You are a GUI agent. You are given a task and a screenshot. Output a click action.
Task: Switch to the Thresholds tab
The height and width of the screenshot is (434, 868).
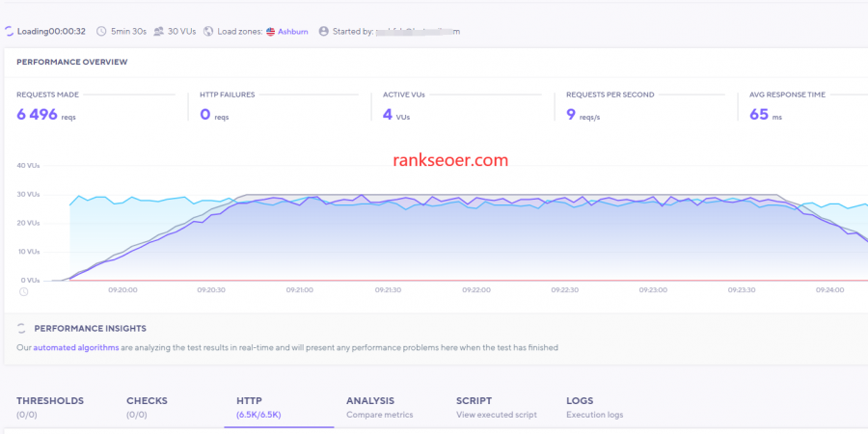tap(50, 407)
